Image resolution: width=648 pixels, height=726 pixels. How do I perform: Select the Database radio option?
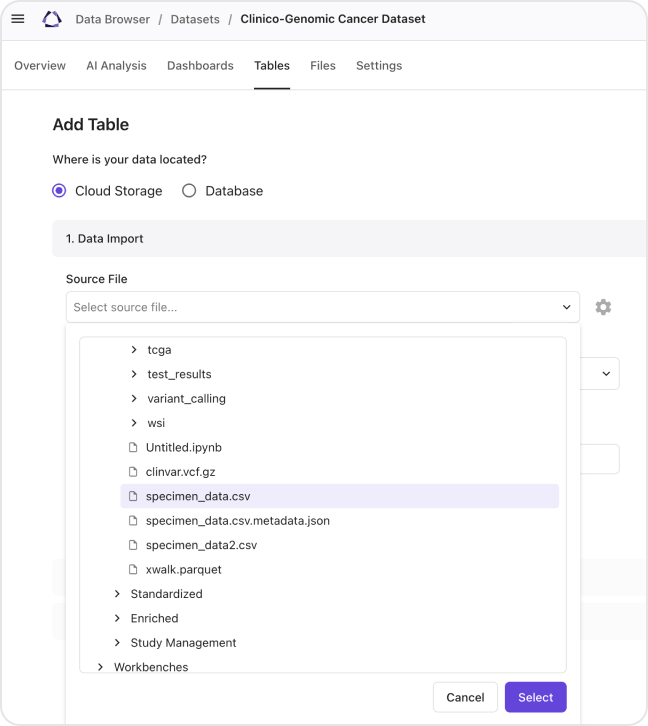click(x=189, y=191)
